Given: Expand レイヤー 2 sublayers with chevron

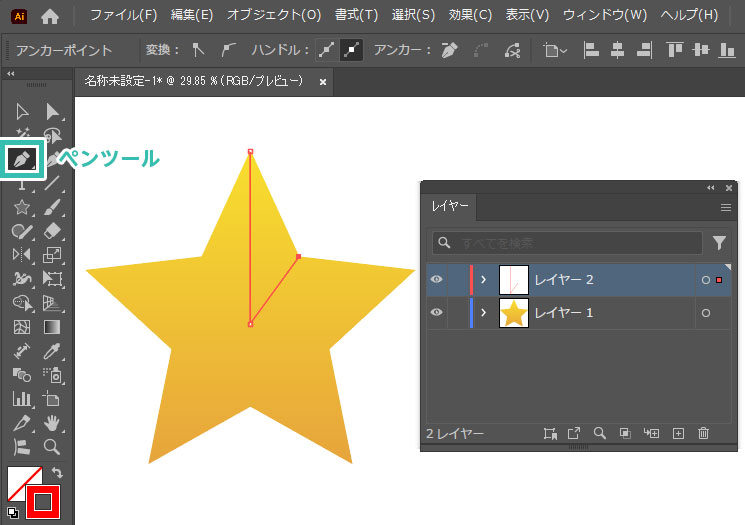Looking at the screenshot, I should point(483,280).
